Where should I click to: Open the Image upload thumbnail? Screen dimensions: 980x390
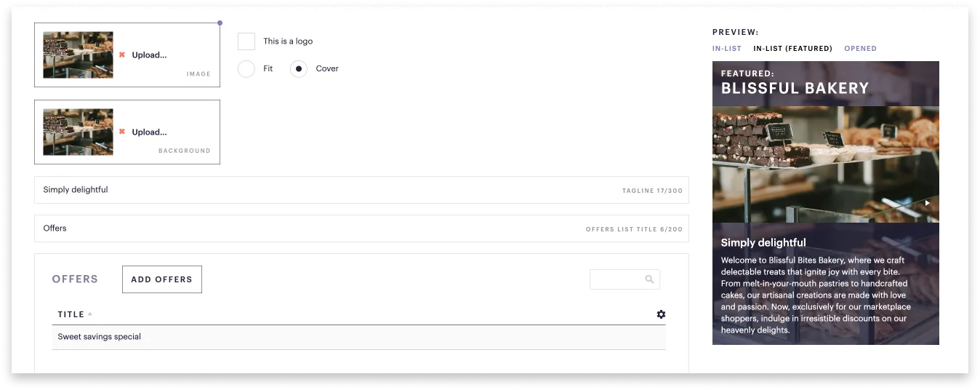(x=78, y=55)
